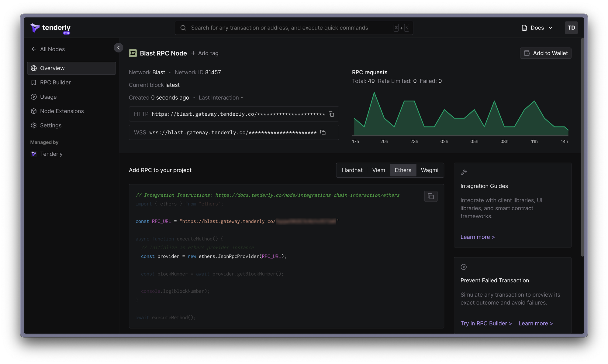
Task: Switch to the Wagmi tab
Action: coord(429,170)
